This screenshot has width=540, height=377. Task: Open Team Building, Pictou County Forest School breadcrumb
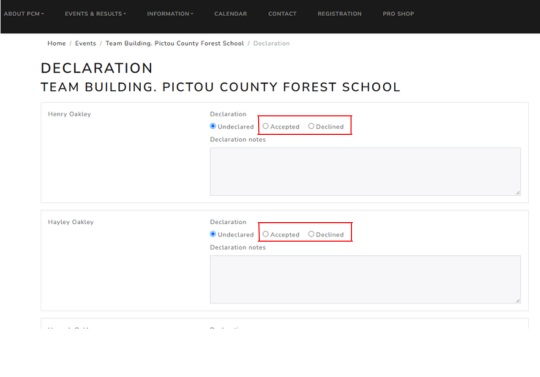coord(175,43)
